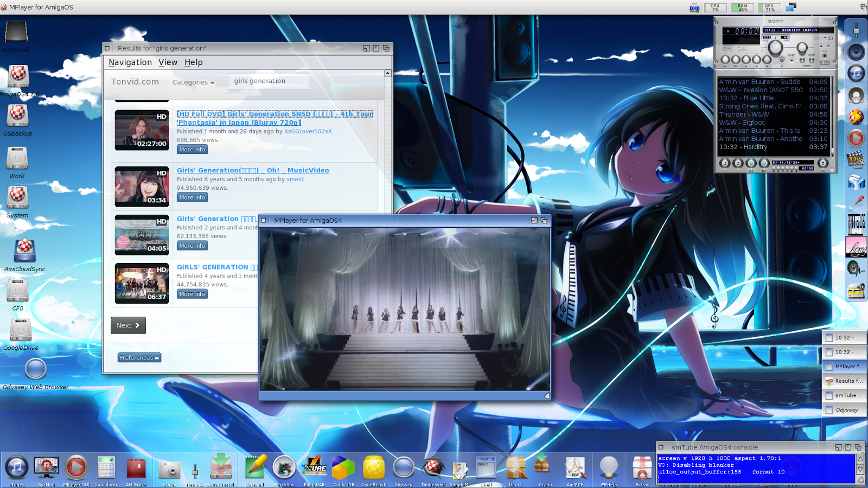Open the Preferences dropdown button
868x488 pixels.
pyautogui.click(x=139, y=358)
